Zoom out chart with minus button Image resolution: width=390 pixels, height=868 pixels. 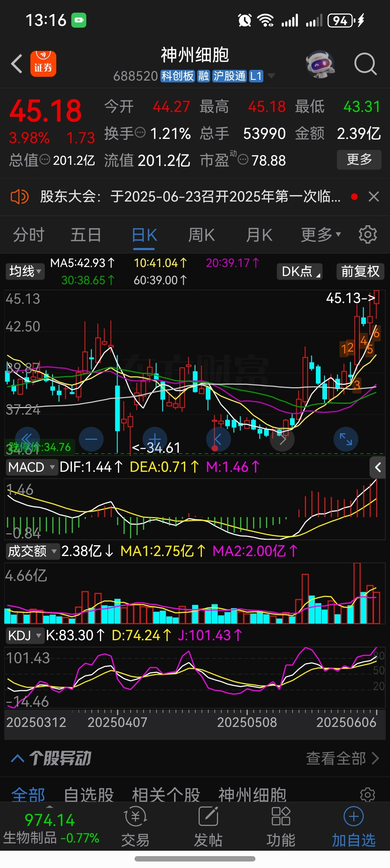91,439
